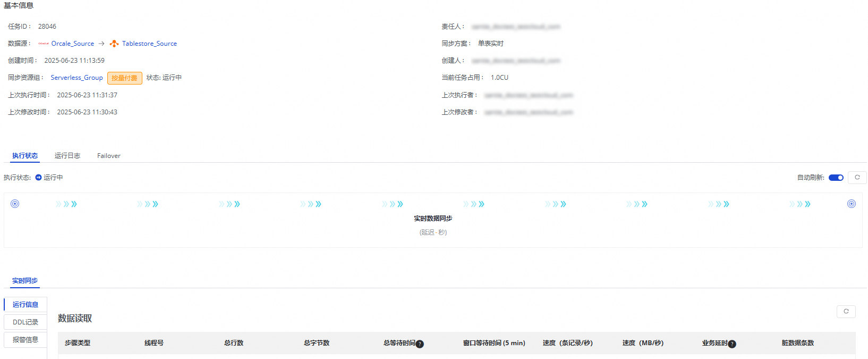868x359 pixels.
Task: Open the Serverless_Group resource group link
Action: [77, 78]
